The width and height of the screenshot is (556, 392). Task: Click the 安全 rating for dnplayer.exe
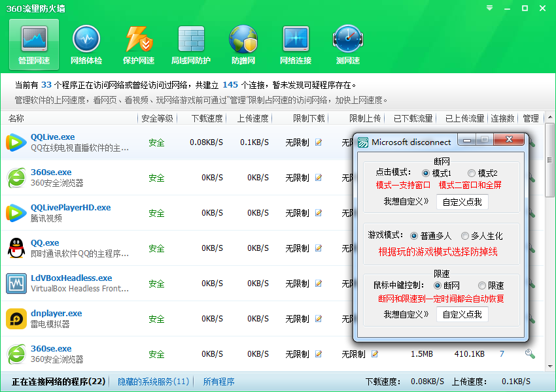click(x=156, y=319)
